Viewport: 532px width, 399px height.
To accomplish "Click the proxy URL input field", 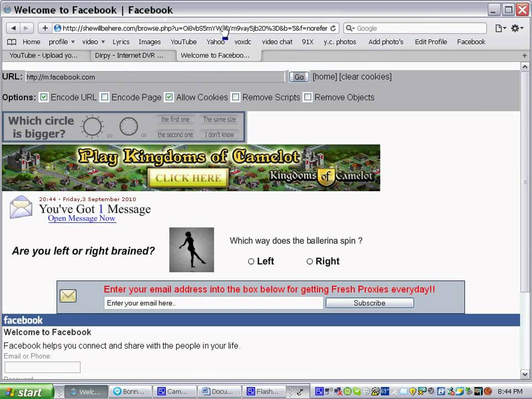I will (155, 77).
